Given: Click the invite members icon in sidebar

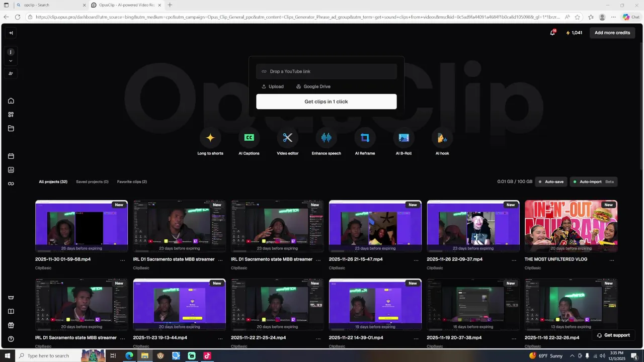Looking at the screenshot, I should click(x=11, y=73).
